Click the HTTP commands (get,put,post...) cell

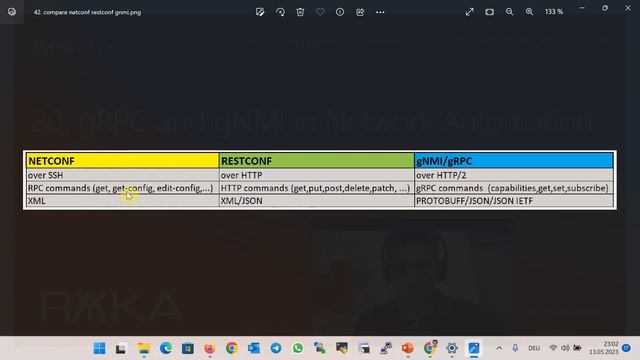pos(316,188)
